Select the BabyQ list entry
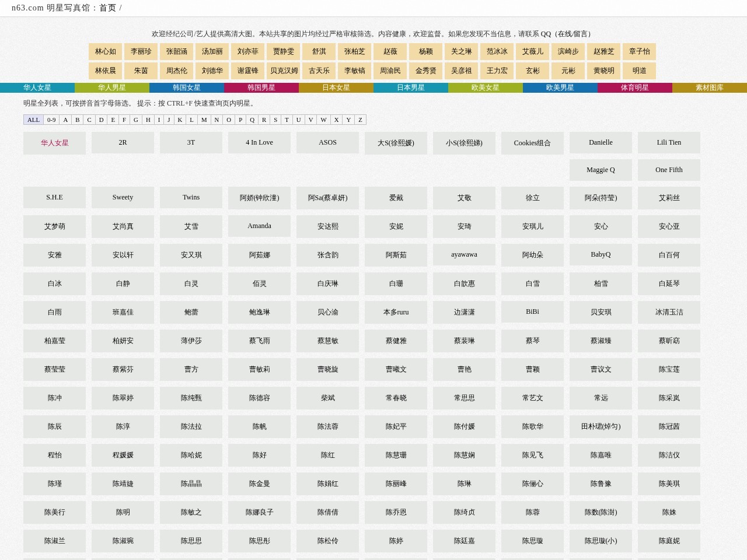This screenshot has width=747, height=560. 601,254
